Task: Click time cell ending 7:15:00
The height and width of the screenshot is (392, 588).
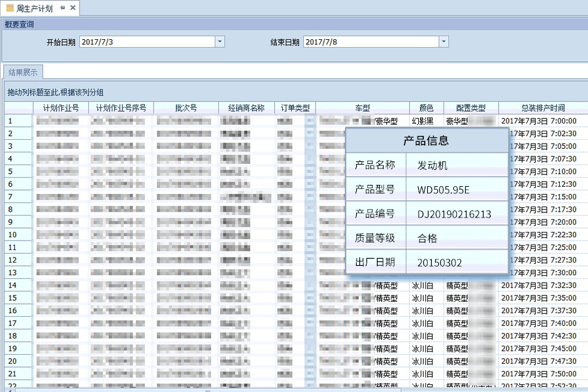Action: (x=543, y=197)
